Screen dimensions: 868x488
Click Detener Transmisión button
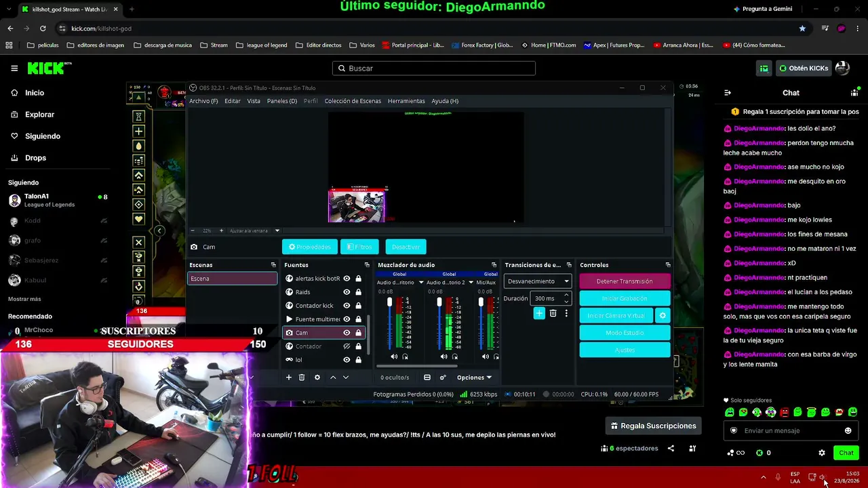tap(625, 281)
